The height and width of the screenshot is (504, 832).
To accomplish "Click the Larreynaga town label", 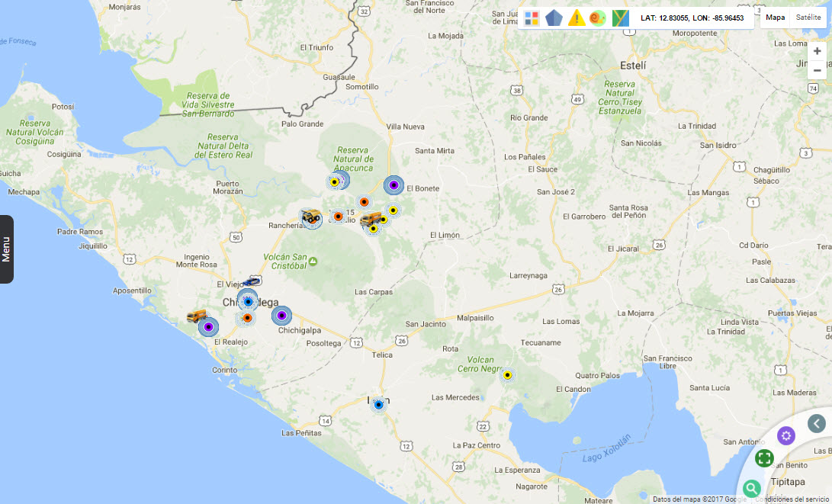I will (x=528, y=275).
